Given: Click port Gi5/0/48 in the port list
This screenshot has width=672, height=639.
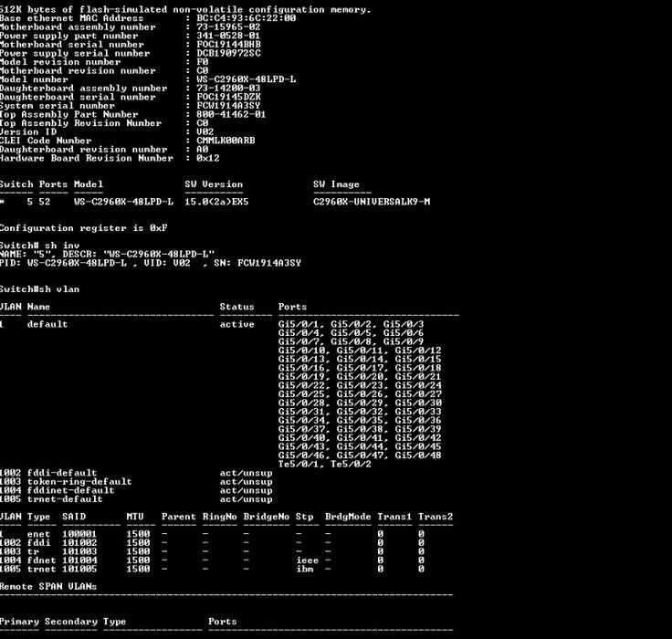Looking at the screenshot, I should click(x=418, y=456).
